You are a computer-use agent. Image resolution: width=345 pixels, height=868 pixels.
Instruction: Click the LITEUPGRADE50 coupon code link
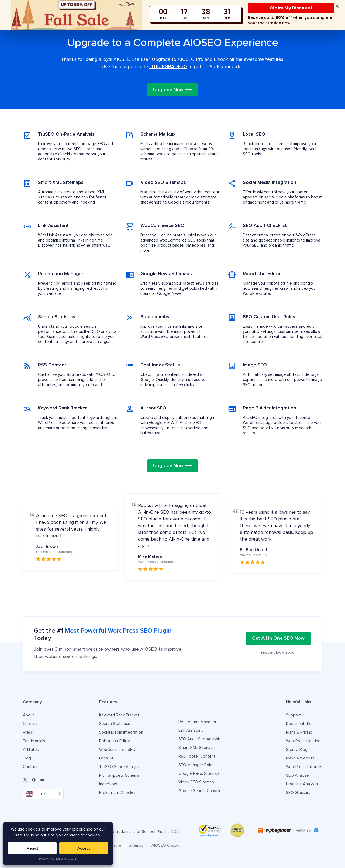pos(168,67)
